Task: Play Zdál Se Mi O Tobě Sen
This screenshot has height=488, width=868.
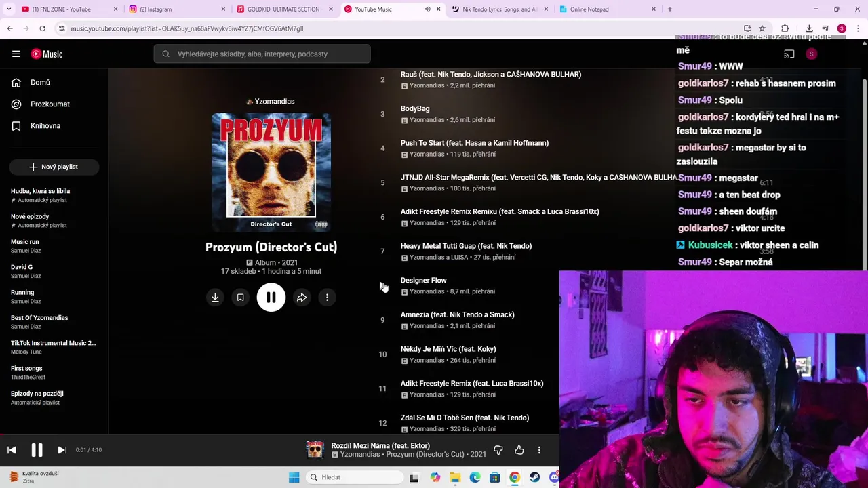Action: pyautogui.click(x=465, y=418)
